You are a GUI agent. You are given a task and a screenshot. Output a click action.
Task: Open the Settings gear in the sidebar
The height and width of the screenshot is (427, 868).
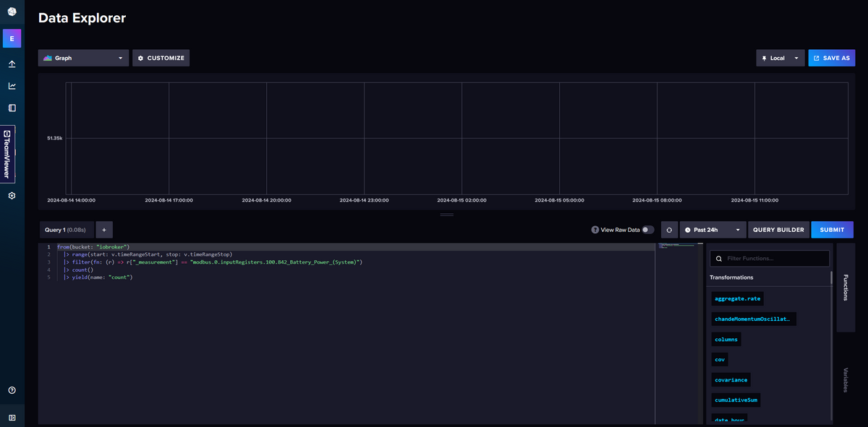(12, 196)
